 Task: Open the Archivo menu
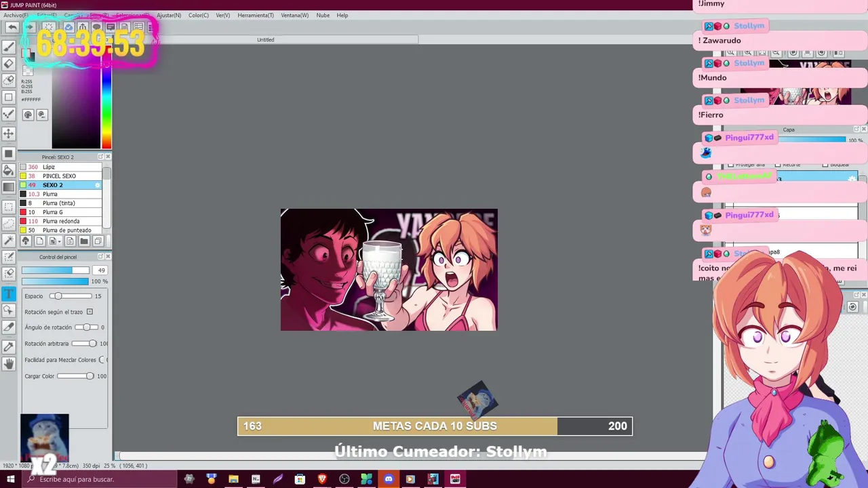[x=15, y=15]
